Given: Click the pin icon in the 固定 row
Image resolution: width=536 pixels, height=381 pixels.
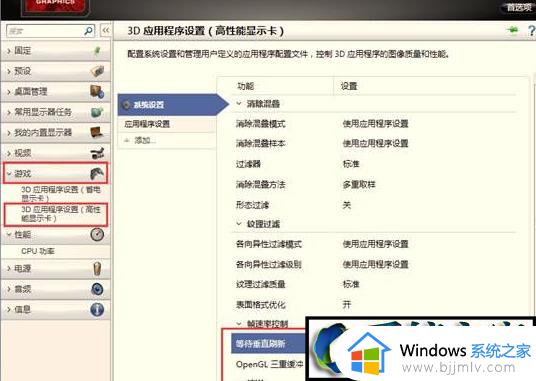Looking at the screenshot, I should tap(97, 51).
